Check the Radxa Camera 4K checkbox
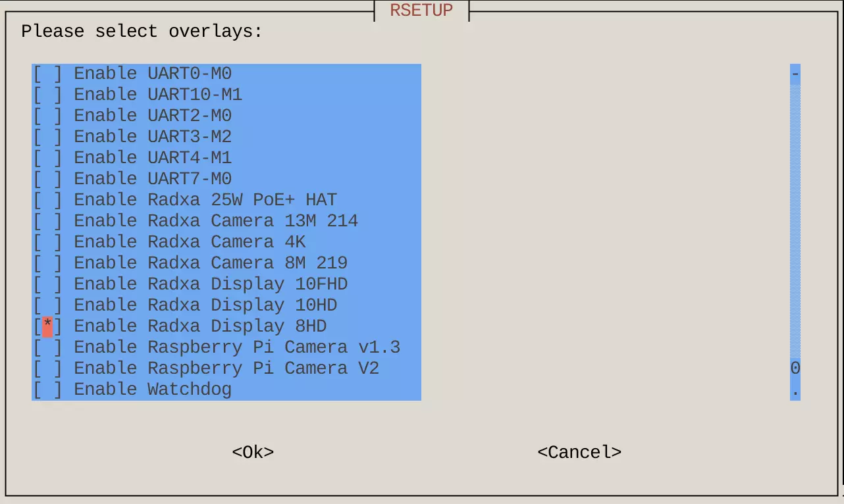 [x=47, y=242]
